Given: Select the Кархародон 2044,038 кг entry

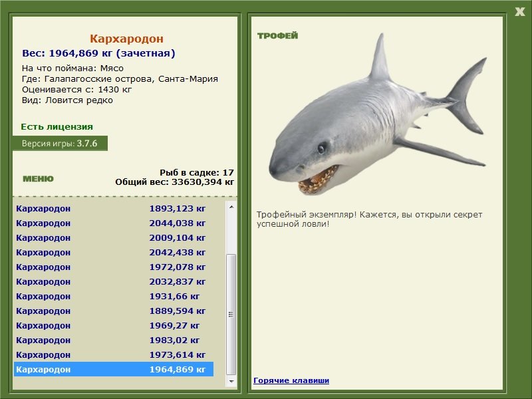Looking at the screenshot, I should click(113, 223).
